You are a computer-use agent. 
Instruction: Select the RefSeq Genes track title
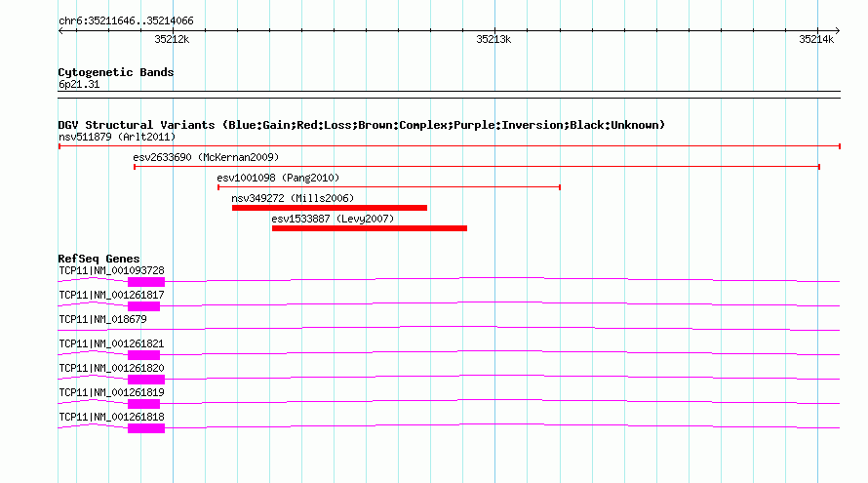[x=99, y=259]
